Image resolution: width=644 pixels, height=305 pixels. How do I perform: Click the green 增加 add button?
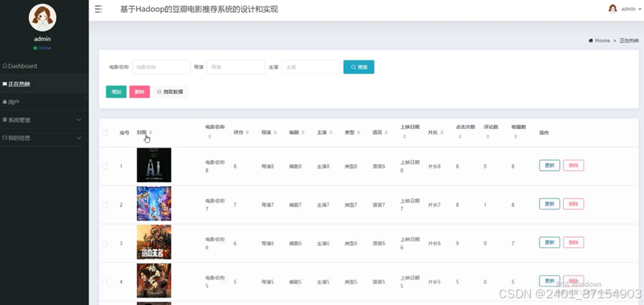tap(116, 92)
